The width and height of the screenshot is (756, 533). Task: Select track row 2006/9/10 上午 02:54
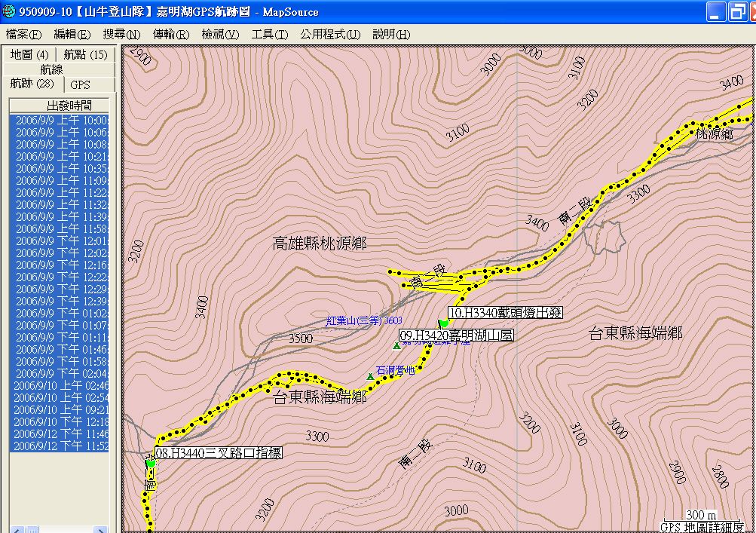60,397
